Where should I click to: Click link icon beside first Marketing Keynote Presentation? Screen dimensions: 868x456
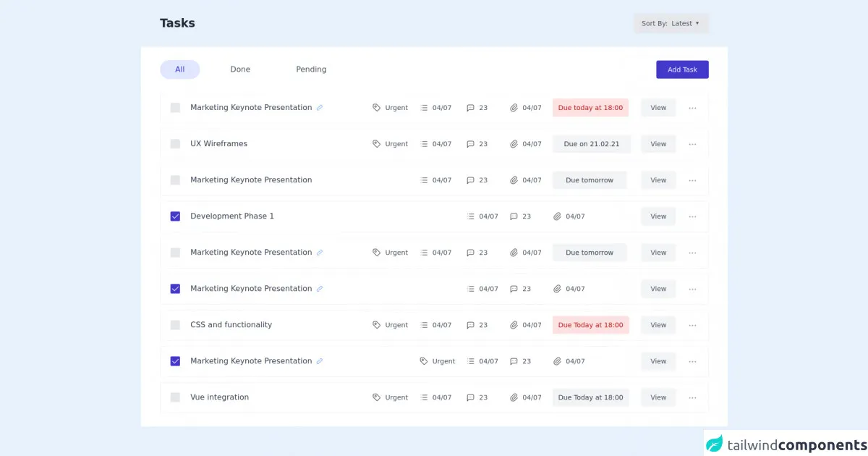click(x=320, y=108)
